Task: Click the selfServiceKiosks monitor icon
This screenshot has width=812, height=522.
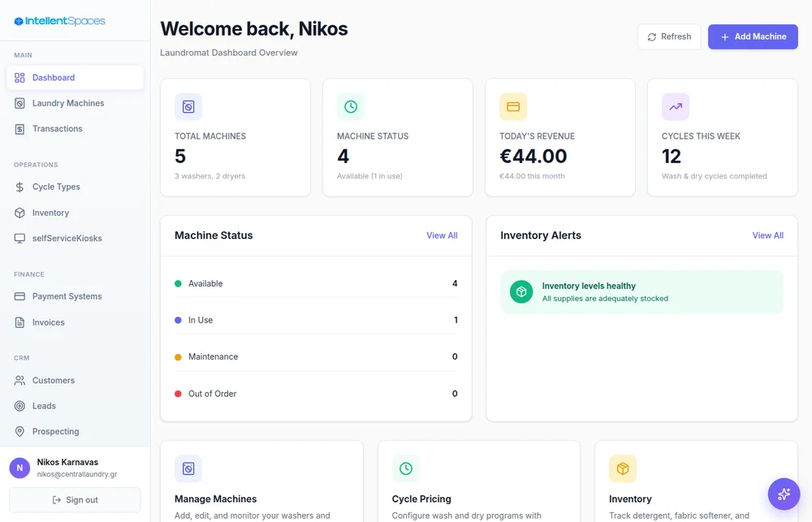Action: [x=19, y=238]
